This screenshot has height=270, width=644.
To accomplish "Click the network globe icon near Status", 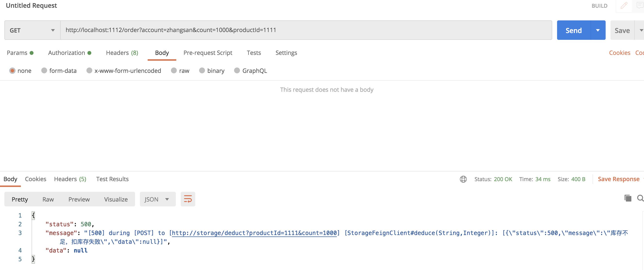I will [x=463, y=179].
